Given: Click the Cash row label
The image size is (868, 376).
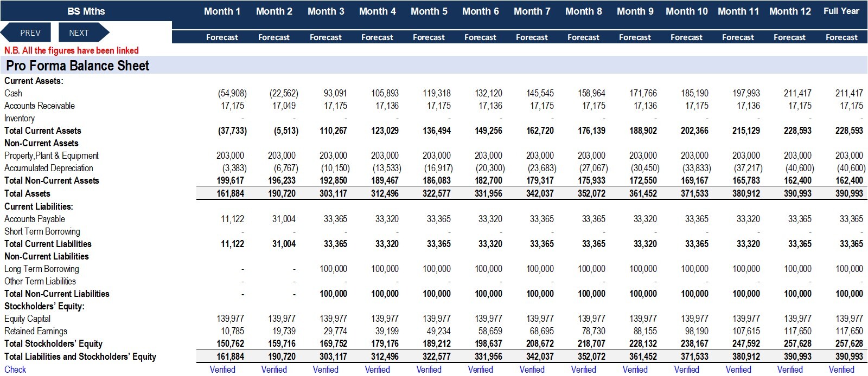Looking at the screenshot, I should tap(13, 93).
